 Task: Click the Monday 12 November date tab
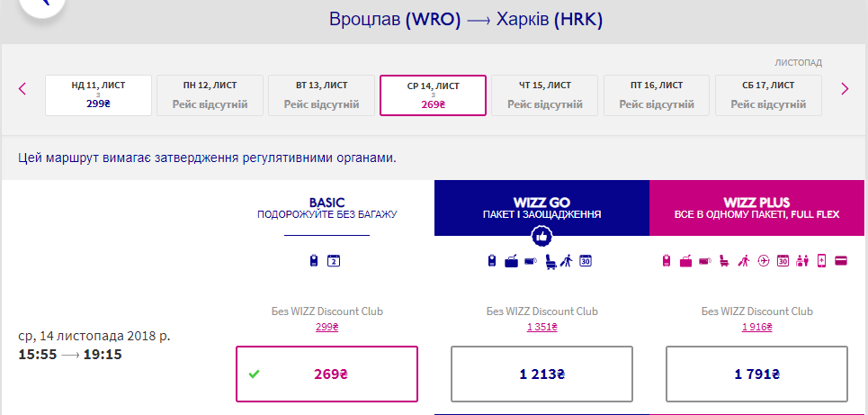pos(210,95)
